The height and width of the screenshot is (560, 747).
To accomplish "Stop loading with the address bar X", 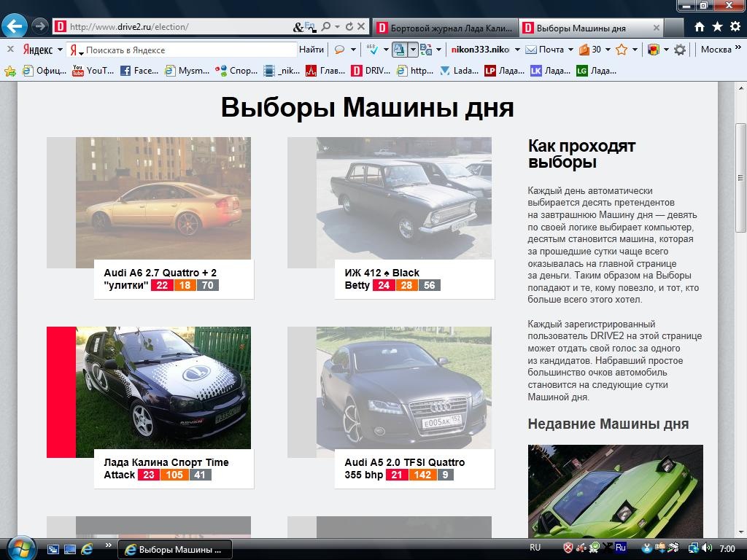I will 361,27.
